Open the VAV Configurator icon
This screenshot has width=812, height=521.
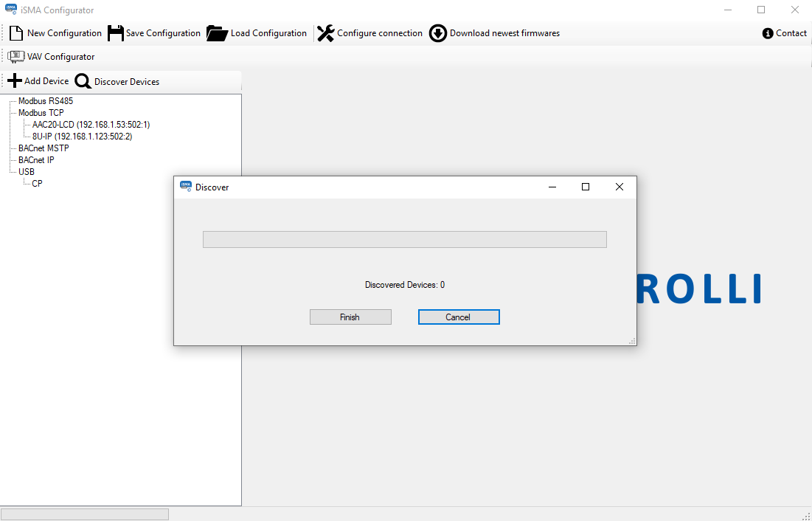(x=16, y=57)
